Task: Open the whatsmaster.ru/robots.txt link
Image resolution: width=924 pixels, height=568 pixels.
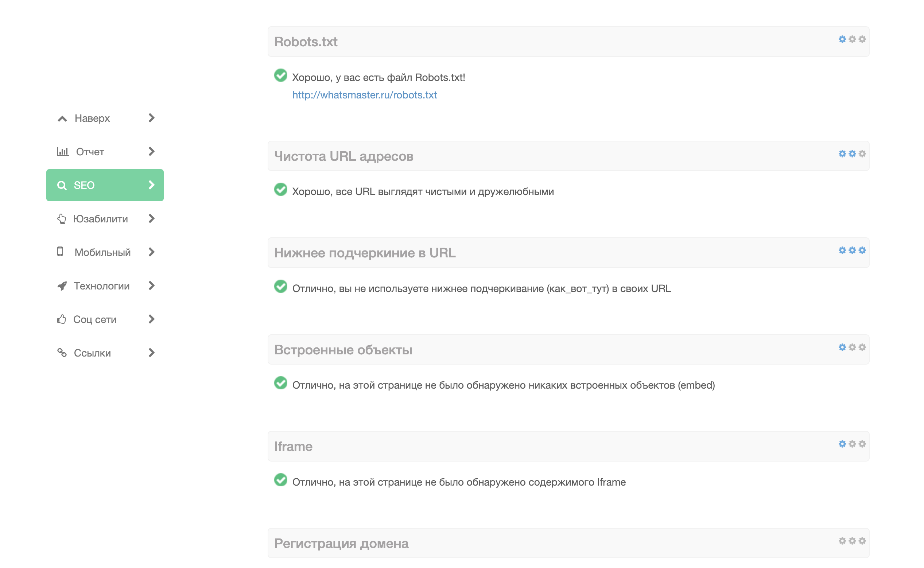Action: [x=365, y=95]
